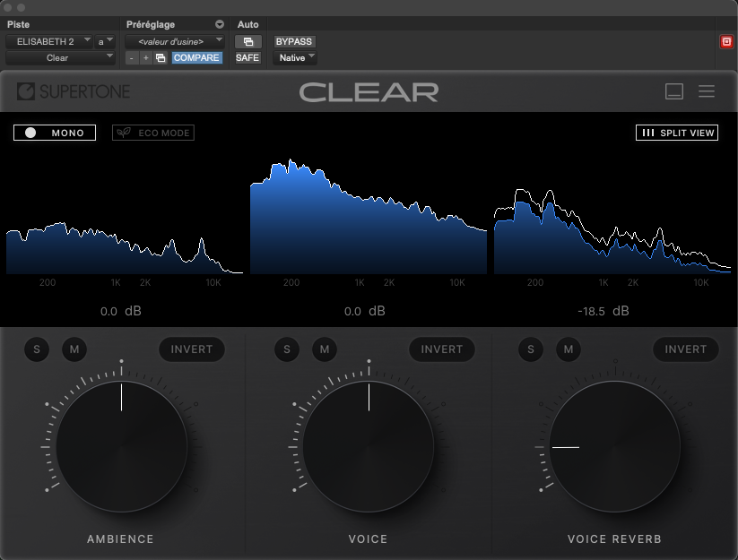Click the Supertone logo icon
The width and height of the screenshot is (738, 560).
[x=26, y=91]
